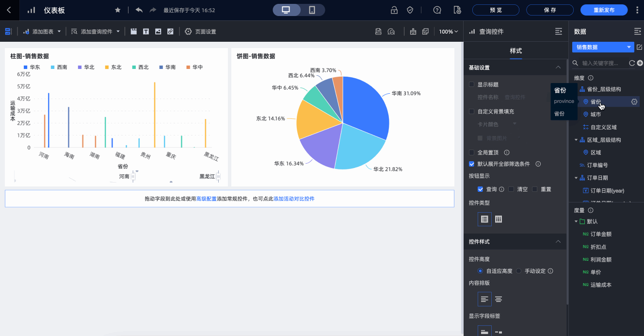Click the 预览 preview button
644x336 pixels.
[496, 10]
